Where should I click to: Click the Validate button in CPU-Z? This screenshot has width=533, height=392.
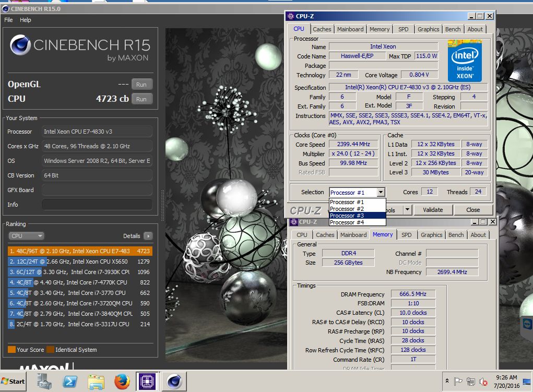[433, 210]
